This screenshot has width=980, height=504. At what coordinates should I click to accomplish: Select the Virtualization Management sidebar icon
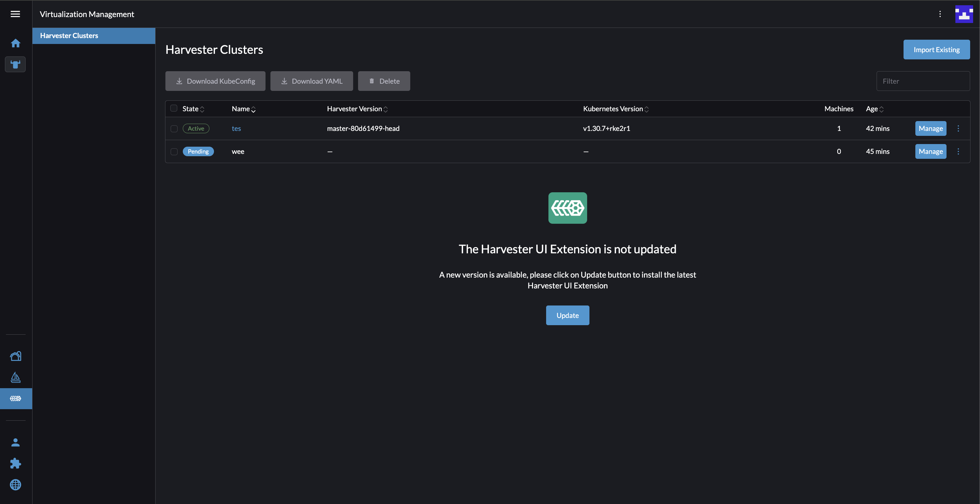tap(16, 64)
